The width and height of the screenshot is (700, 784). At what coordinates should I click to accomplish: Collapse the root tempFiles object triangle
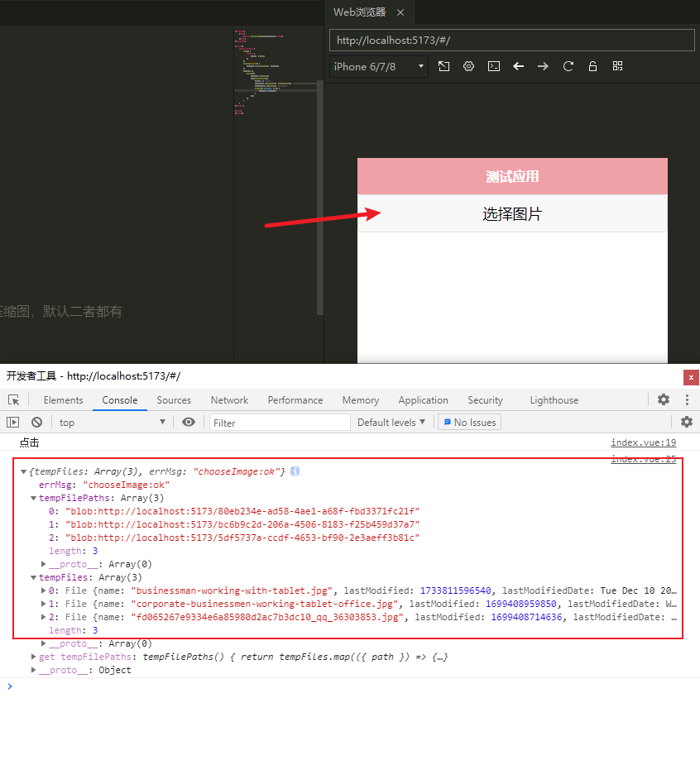coord(23,472)
